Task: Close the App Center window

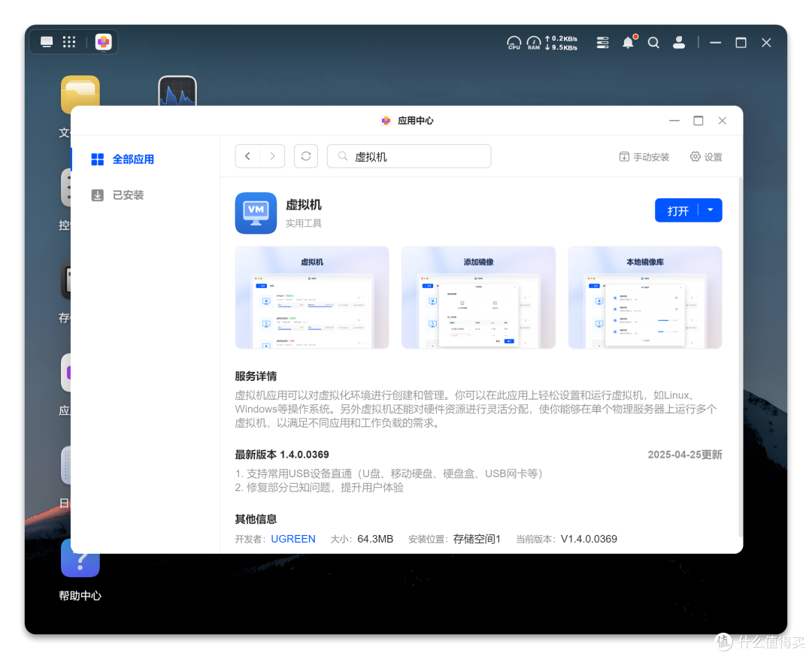Action: tap(723, 121)
